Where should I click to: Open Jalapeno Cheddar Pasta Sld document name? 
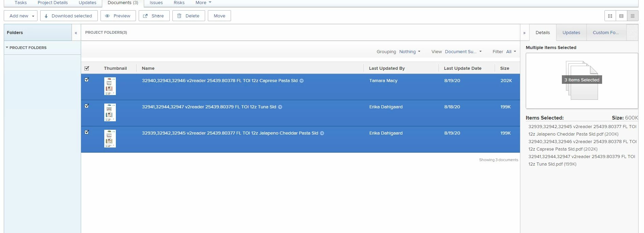[x=230, y=133]
